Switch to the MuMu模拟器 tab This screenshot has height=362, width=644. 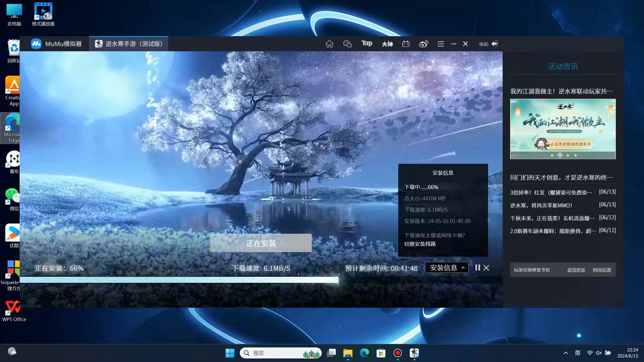[x=56, y=44]
